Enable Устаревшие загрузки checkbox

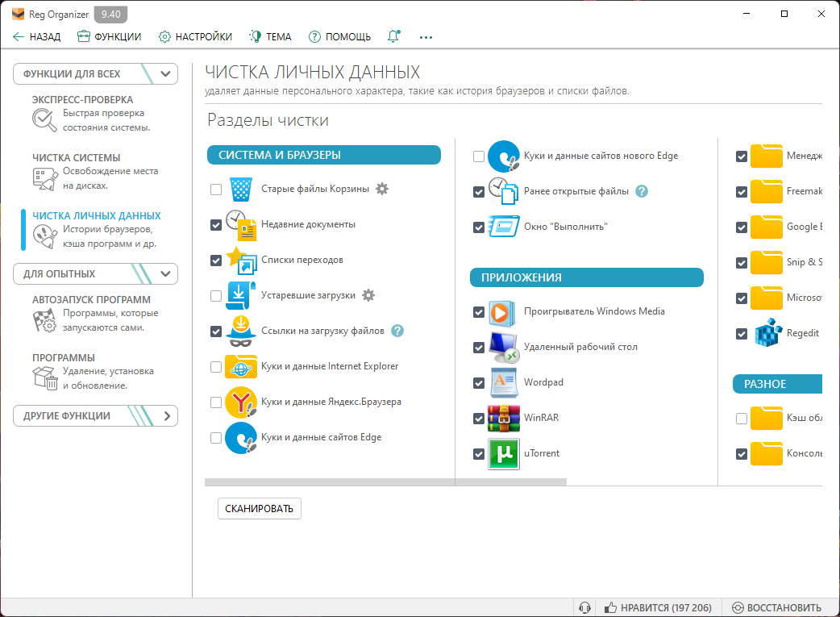216,296
